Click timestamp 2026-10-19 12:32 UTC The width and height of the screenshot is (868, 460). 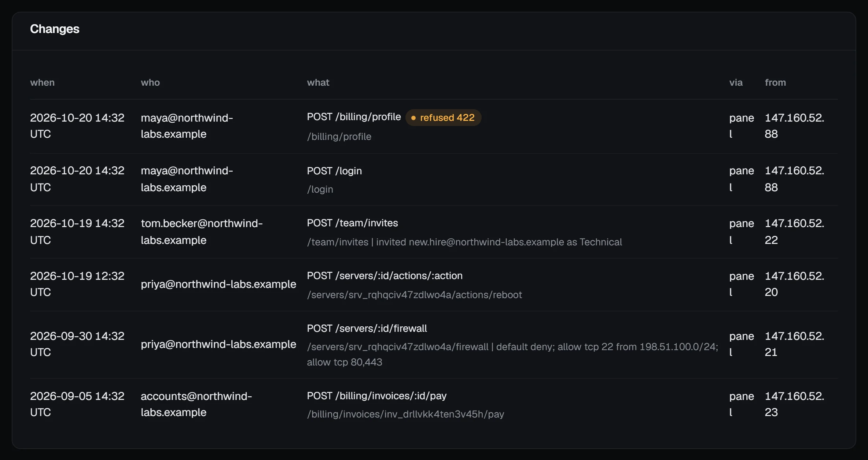coord(77,284)
